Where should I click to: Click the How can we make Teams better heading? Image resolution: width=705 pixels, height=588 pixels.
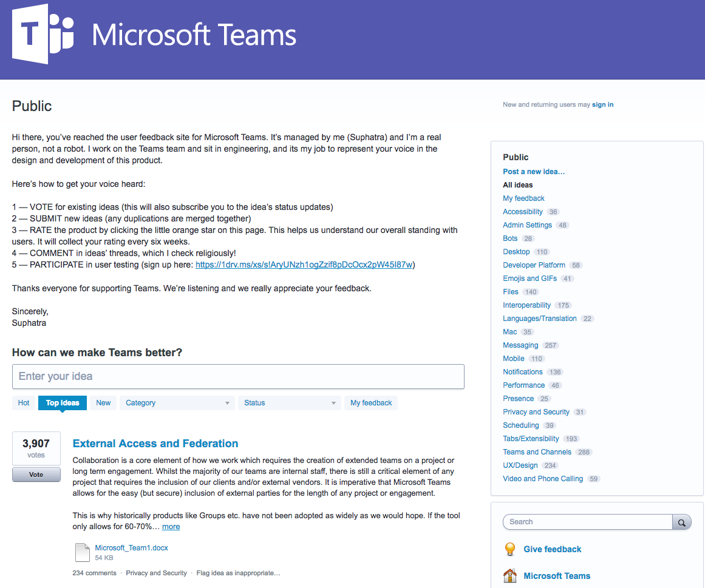tap(97, 353)
